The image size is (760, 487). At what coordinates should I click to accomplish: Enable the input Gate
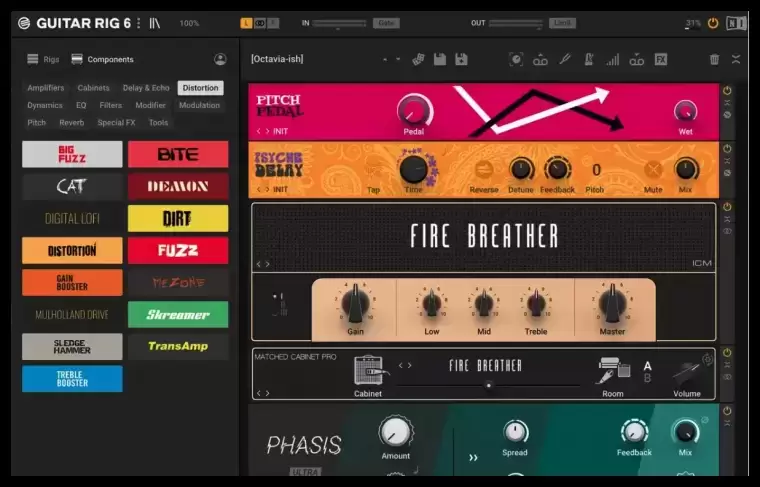386,23
